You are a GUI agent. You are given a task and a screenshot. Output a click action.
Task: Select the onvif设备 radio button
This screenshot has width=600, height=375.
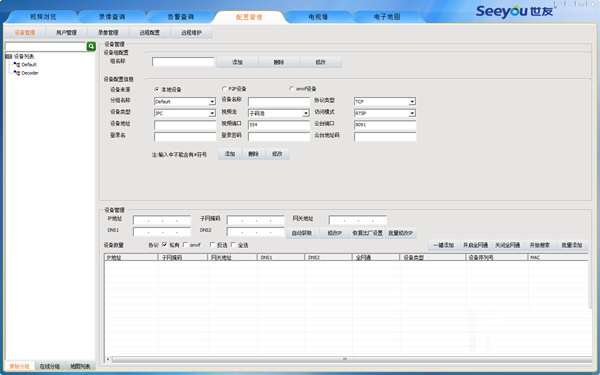click(292, 89)
